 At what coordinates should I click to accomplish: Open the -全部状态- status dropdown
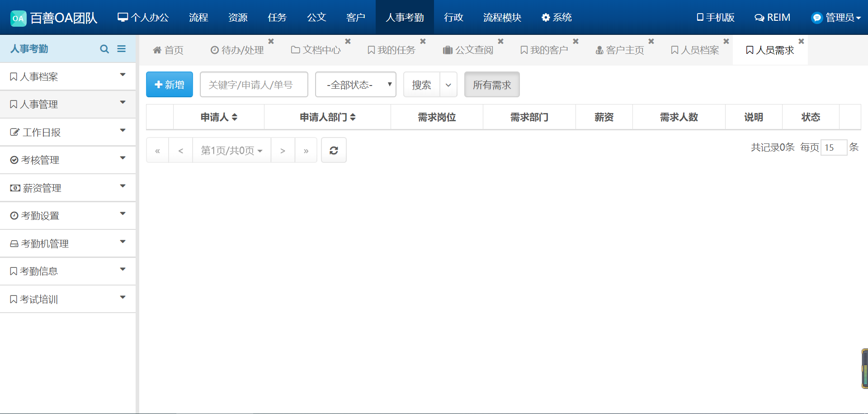[355, 85]
